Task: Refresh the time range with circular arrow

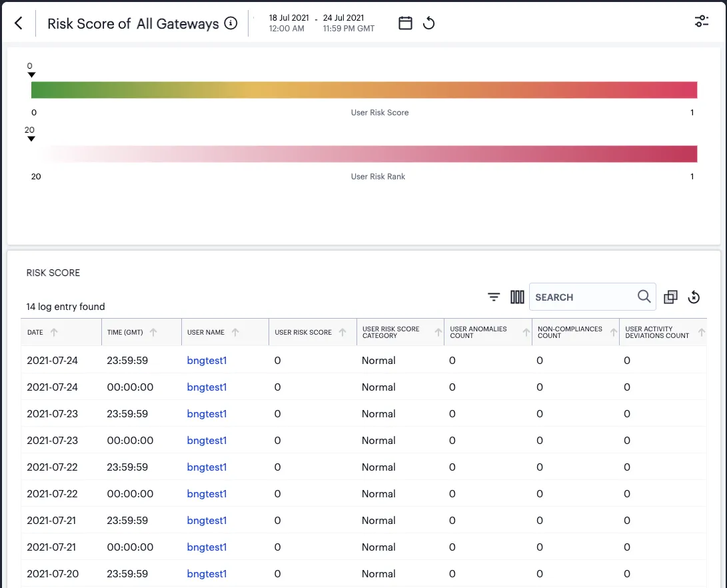Action: [x=429, y=23]
